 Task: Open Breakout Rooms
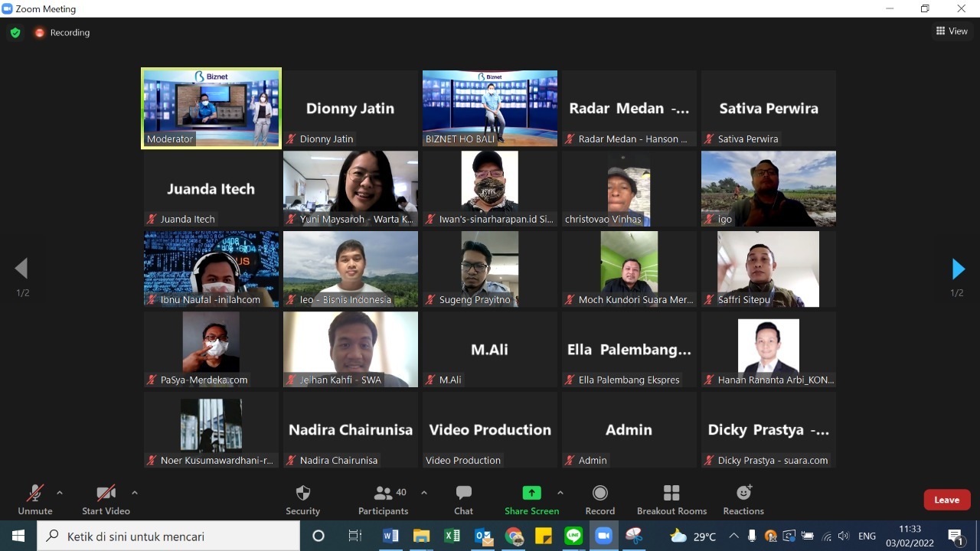click(671, 499)
